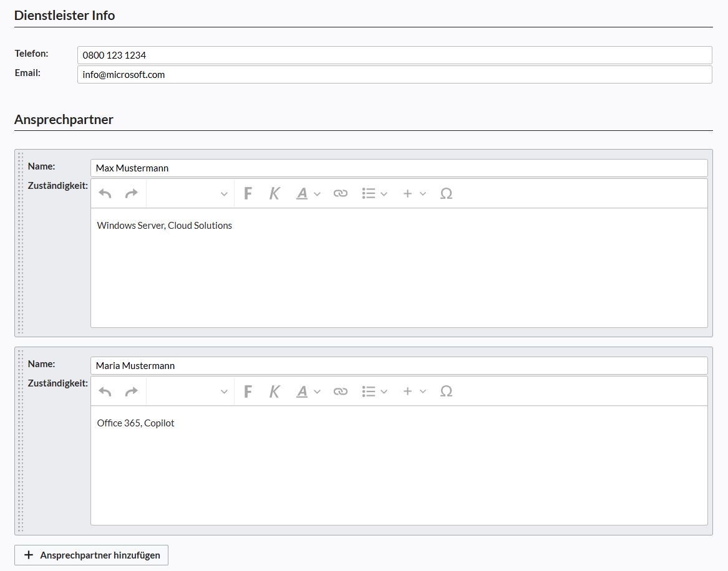
Task: Expand list type arrow in Maria Mustermann's editor
Action: 384,392
